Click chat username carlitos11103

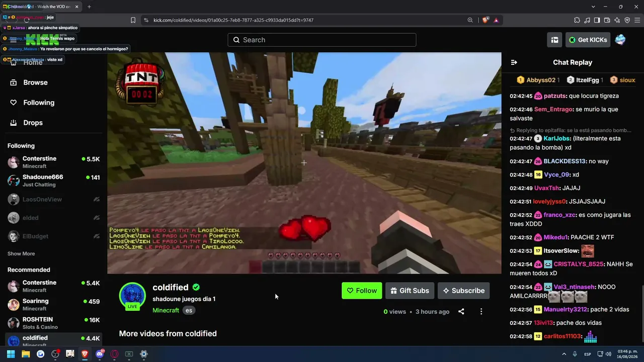[x=562, y=336]
